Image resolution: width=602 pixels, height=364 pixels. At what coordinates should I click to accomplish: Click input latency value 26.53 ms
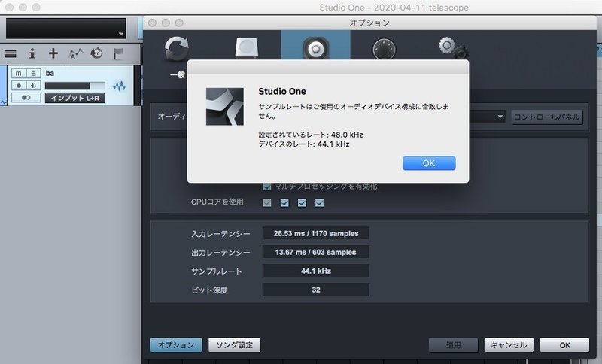pyautogui.click(x=315, y=233)
